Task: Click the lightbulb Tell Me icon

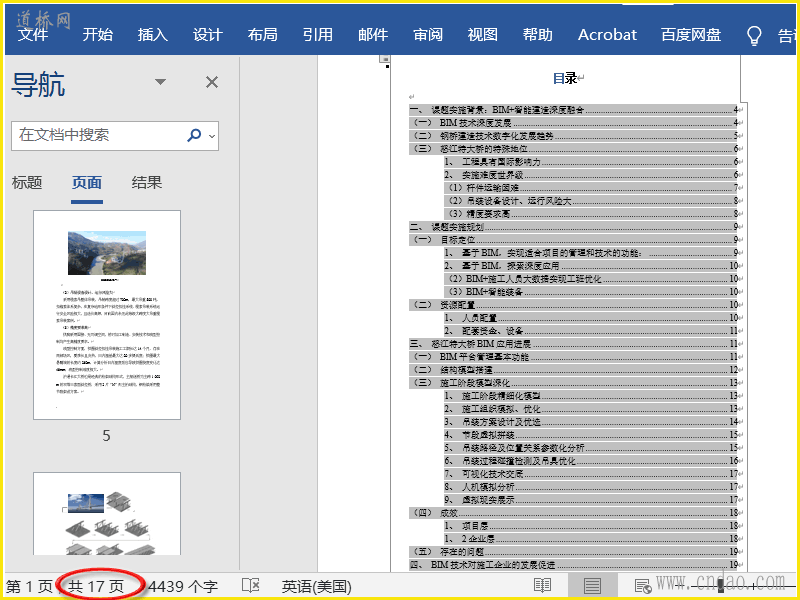Action: click(755, 35)
